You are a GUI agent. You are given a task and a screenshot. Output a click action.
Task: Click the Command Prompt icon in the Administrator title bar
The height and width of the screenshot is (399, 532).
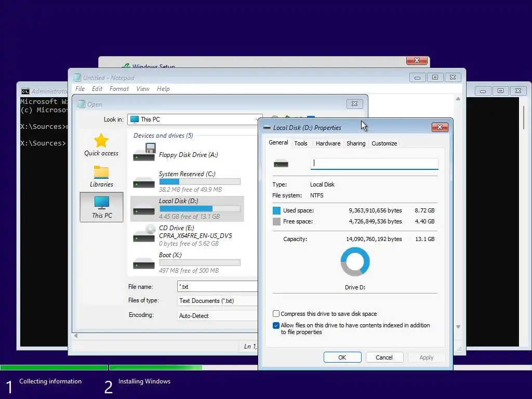25,91
